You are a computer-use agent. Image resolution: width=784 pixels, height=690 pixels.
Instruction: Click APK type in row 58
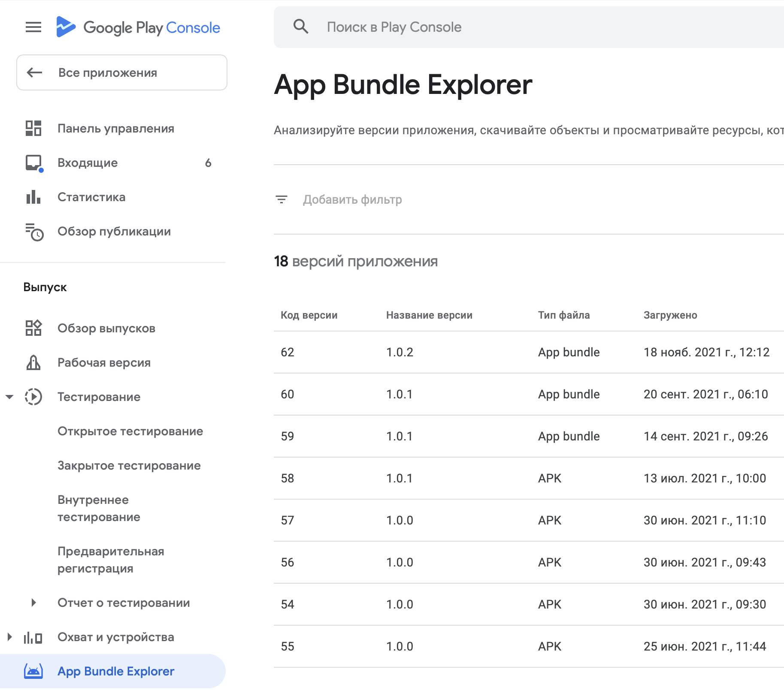coord(550,478)
